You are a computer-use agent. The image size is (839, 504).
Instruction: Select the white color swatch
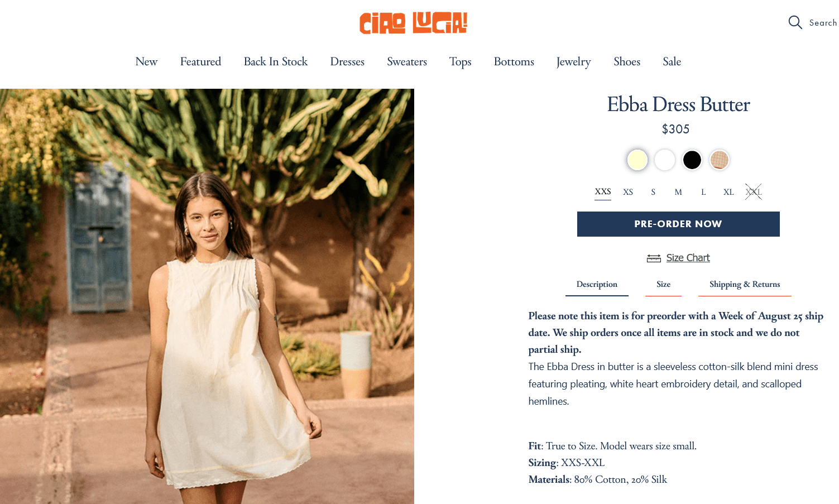(x=664, y=160)
